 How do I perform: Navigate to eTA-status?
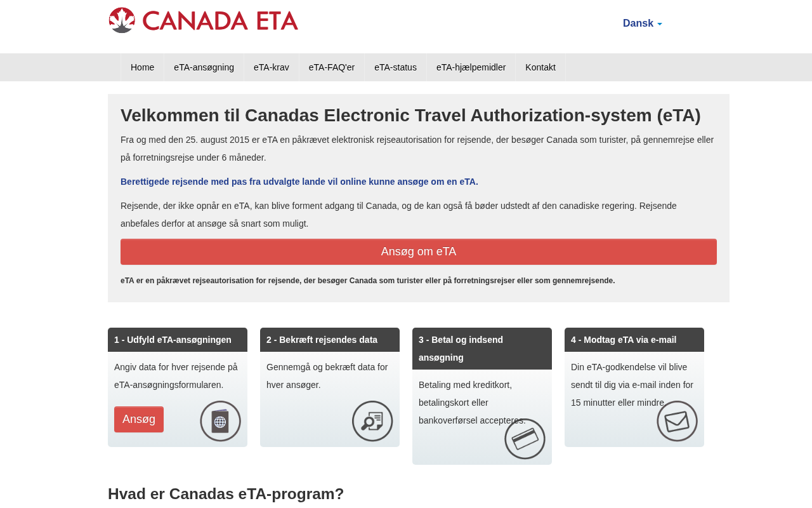pos(395,67)
